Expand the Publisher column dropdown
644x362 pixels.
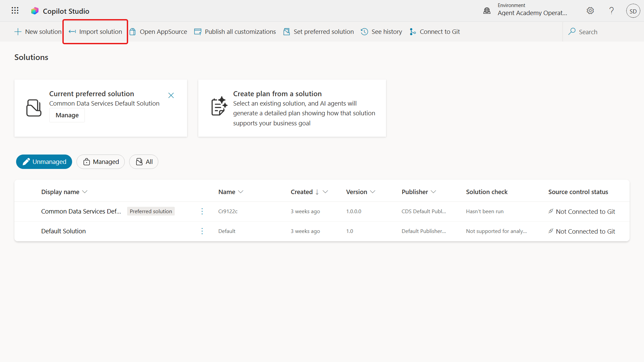(433, 192)
